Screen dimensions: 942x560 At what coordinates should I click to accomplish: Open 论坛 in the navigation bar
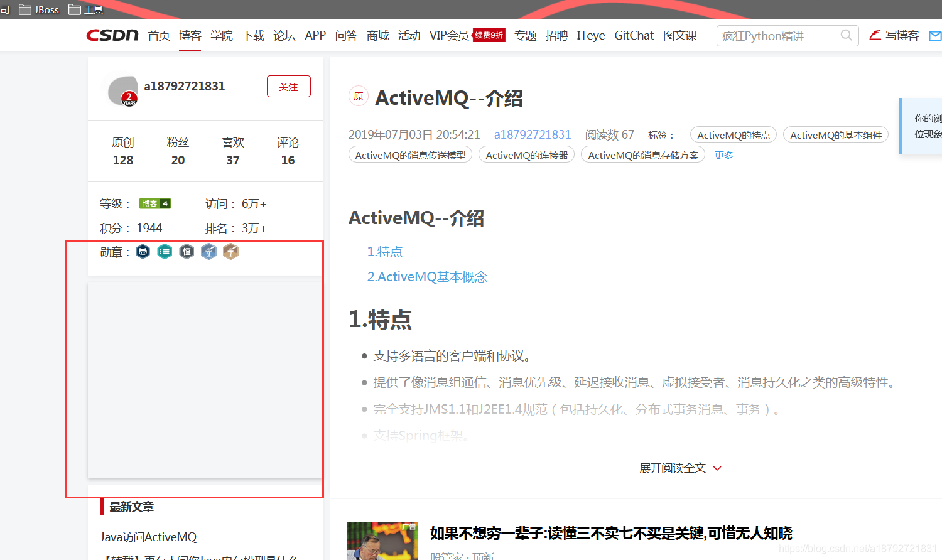tap(284, 36)
